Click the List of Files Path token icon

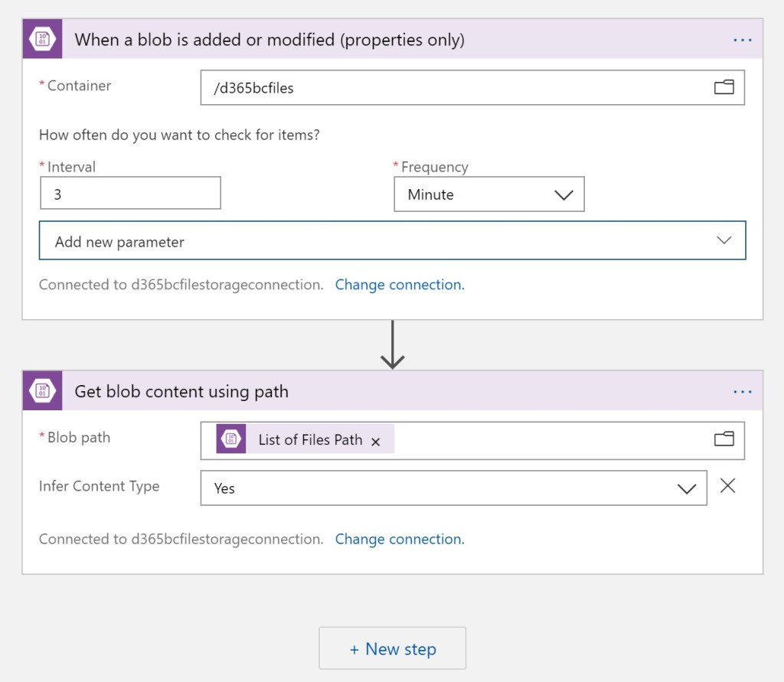231,439
